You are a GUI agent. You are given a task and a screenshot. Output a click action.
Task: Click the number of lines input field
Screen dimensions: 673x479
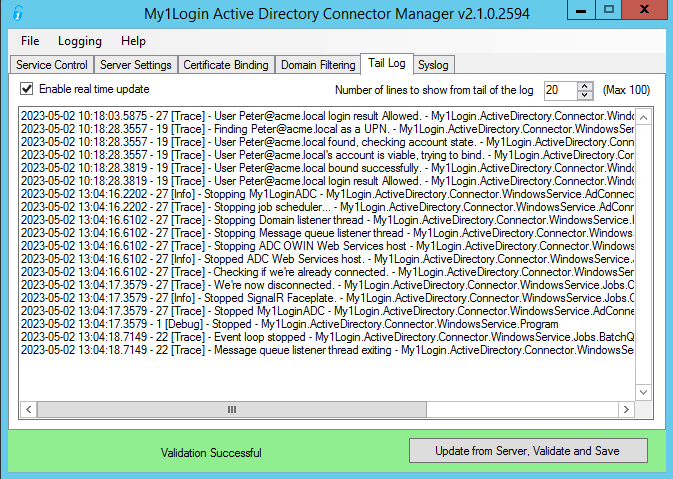click(561, 90)
